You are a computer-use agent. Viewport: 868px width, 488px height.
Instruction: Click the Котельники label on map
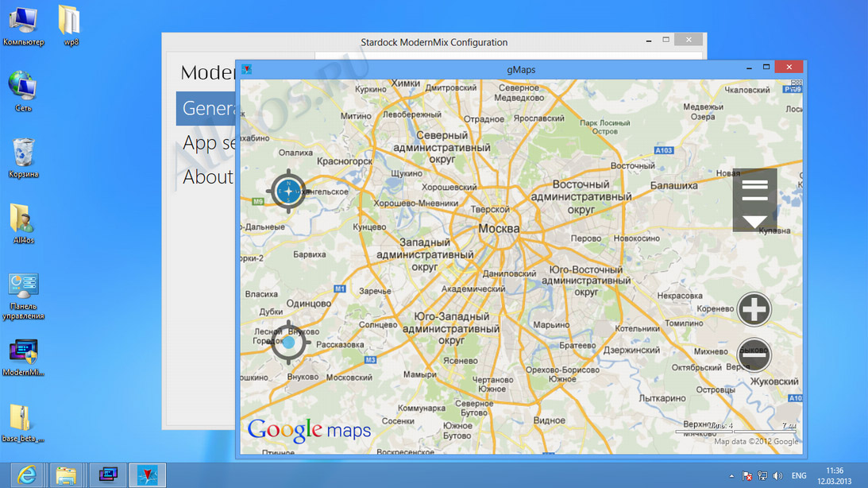click(x=637, y=328)
